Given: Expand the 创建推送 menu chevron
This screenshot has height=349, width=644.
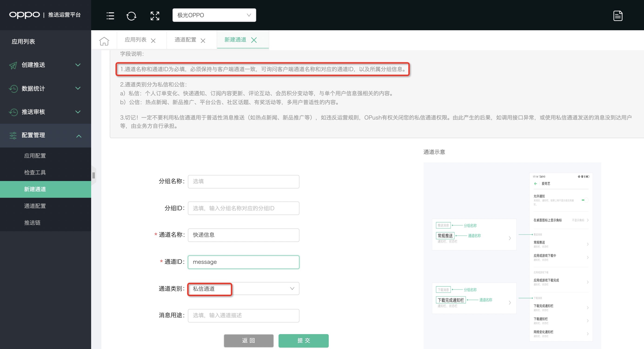Looking at the screenshot, I should [78, 65].
